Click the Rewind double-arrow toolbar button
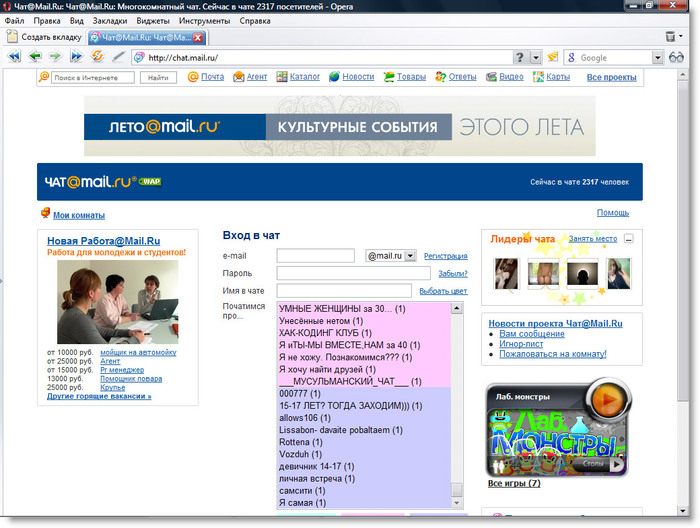The image size is (700, 528). tap(14, 57)
